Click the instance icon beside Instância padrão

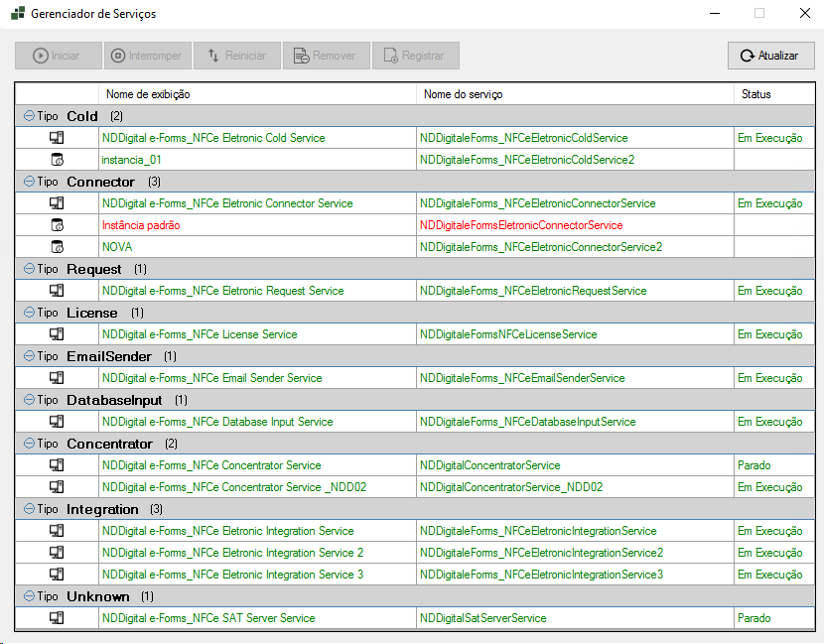coord(57,225)
